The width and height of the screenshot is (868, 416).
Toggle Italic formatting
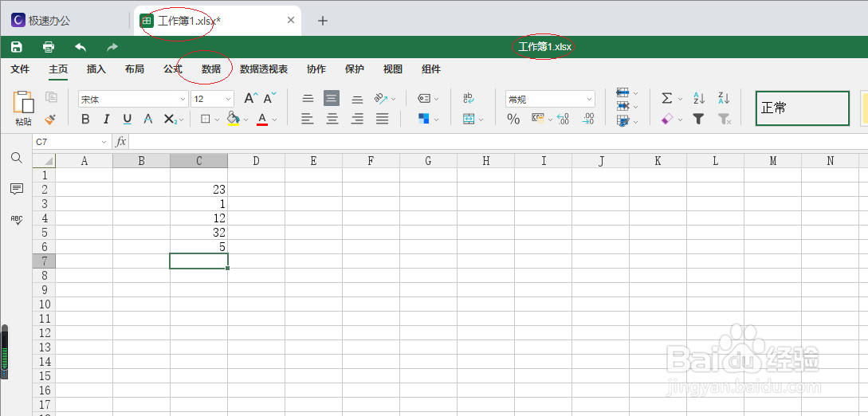(x=106, y=119)
